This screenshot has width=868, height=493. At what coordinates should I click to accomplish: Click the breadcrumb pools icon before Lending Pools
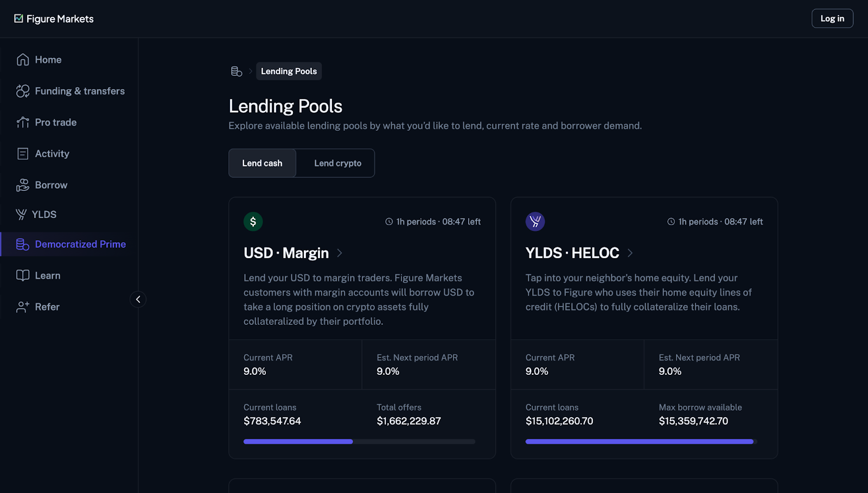tap(237, 71)
